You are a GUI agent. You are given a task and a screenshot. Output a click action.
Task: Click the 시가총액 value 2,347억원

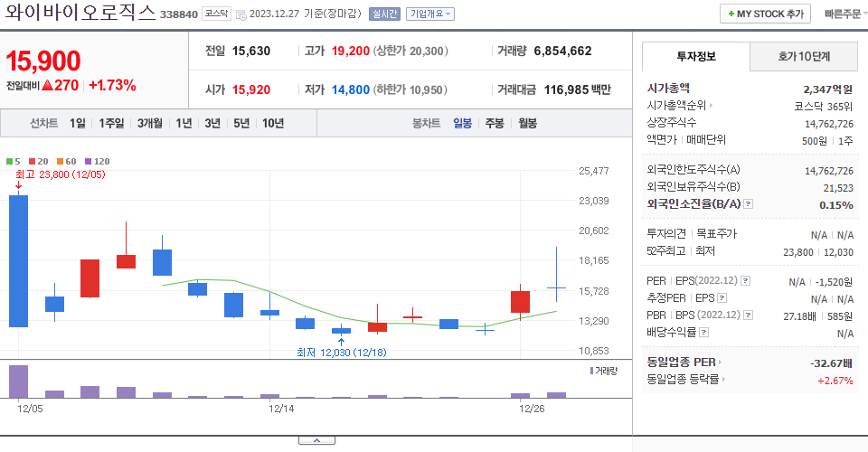tap(827, 89)
